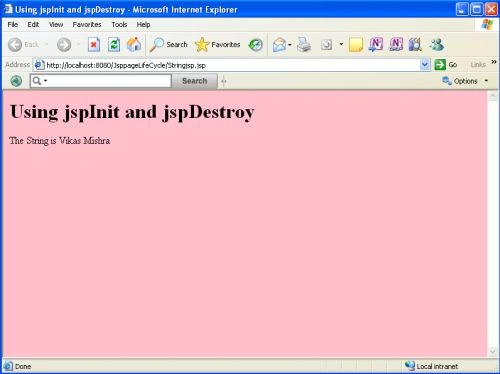Open the Forward history dropdown arrow
The height and width of the screenshot is (374, 500).
[x=79, y=44]
